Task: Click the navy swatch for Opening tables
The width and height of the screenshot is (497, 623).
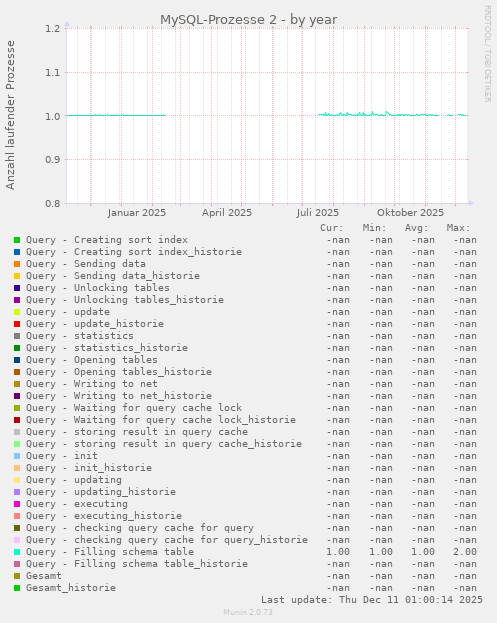Action: 17,360
